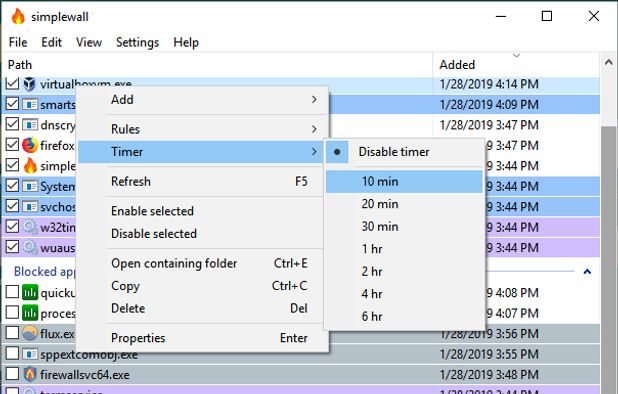Click the firewallsvc64.exe shield icon
Screen dimensions: 618x394
(30, 374)
